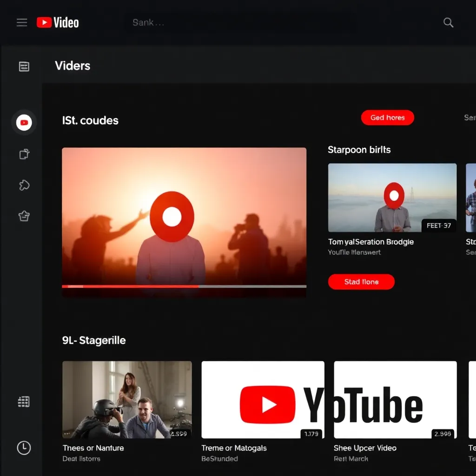Select the Shorts flash icon in the sidebar

point(23,185)
